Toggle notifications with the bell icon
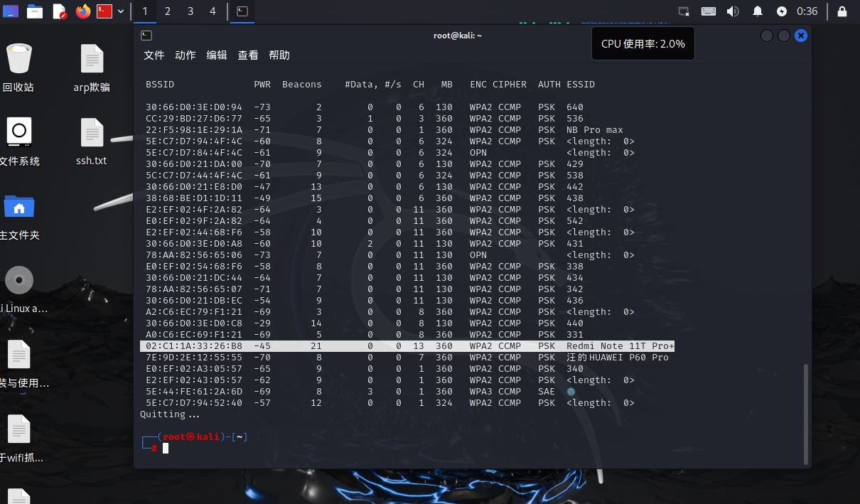 757,11
